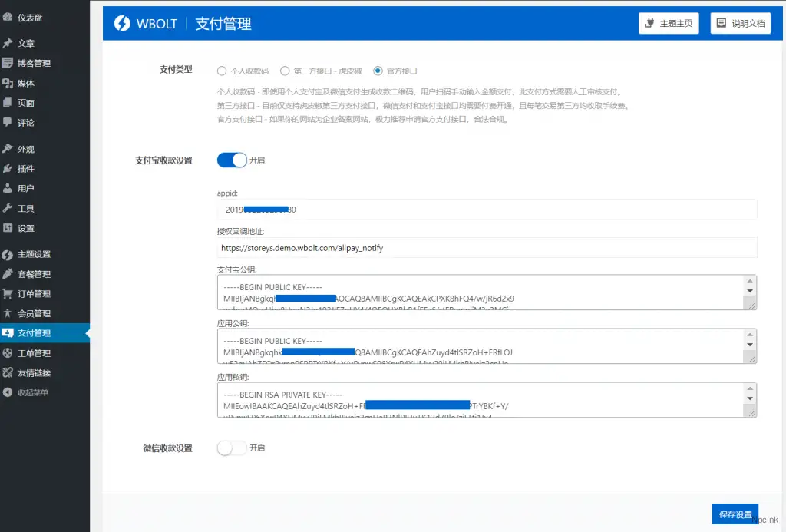786x532 pixels.
Task: Open the 说明文档 documentation
Action: (x=739, y=23)
